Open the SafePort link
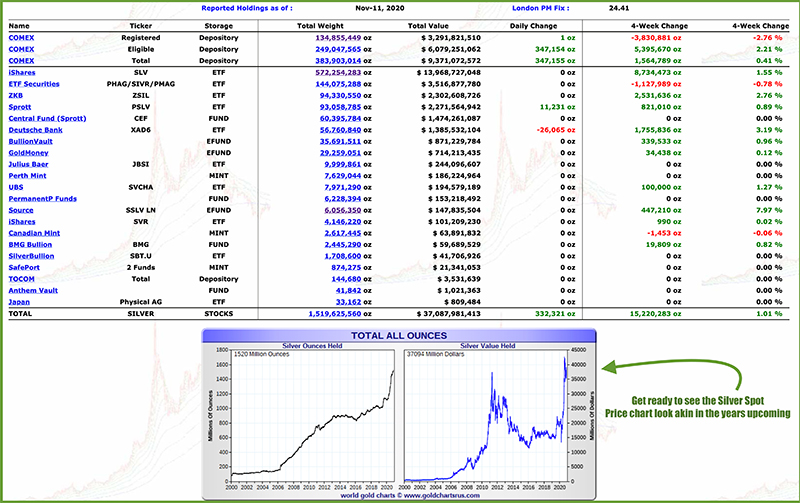 point(24,268)
